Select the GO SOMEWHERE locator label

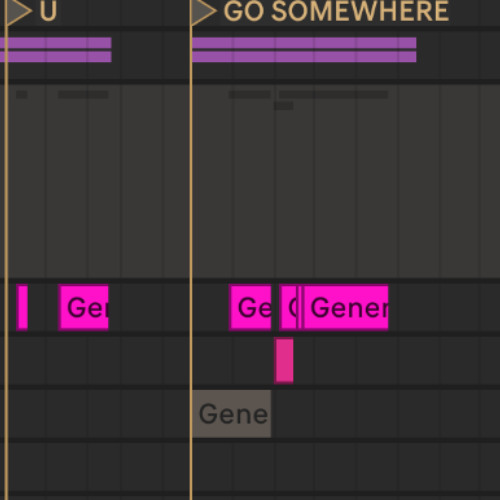pos(336,11)
